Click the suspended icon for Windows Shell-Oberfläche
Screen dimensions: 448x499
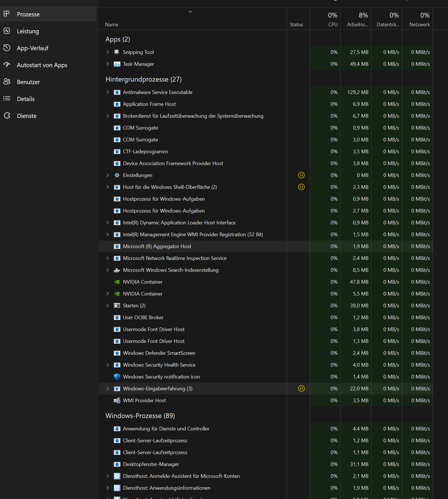coord(301,187)
